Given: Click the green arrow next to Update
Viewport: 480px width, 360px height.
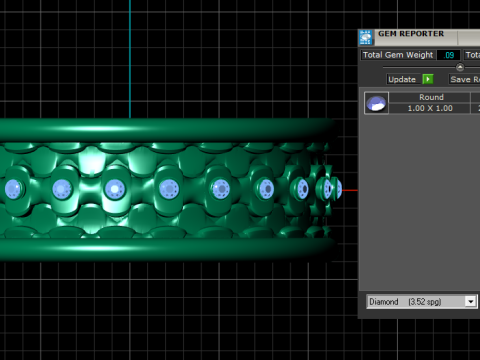Looking at the screenshot, I should [428, 79].
